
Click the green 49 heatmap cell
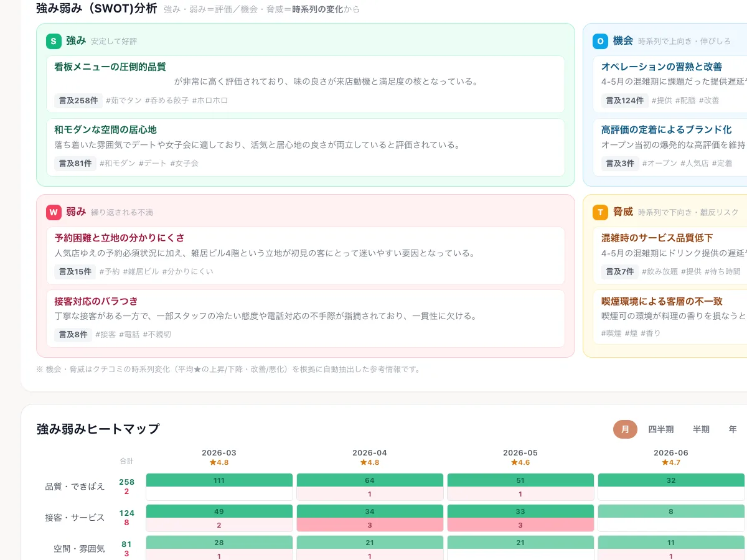point(219,511)
